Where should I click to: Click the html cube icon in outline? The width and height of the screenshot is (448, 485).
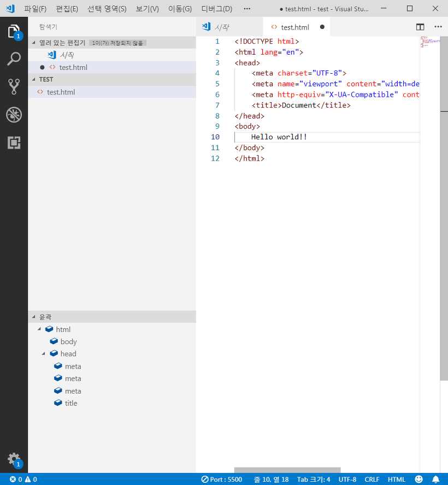[49, 329]
